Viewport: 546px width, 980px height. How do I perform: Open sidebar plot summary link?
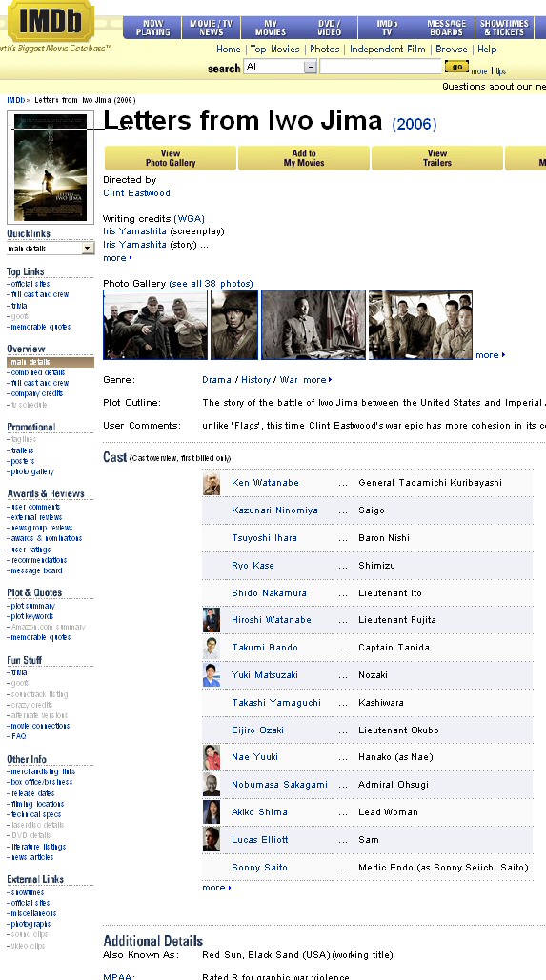click(x=33, y=607)
